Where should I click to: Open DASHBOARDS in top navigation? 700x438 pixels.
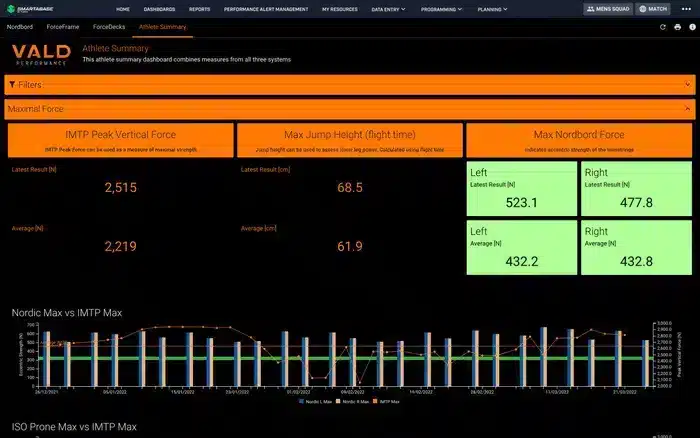click(x=159, y=9)
